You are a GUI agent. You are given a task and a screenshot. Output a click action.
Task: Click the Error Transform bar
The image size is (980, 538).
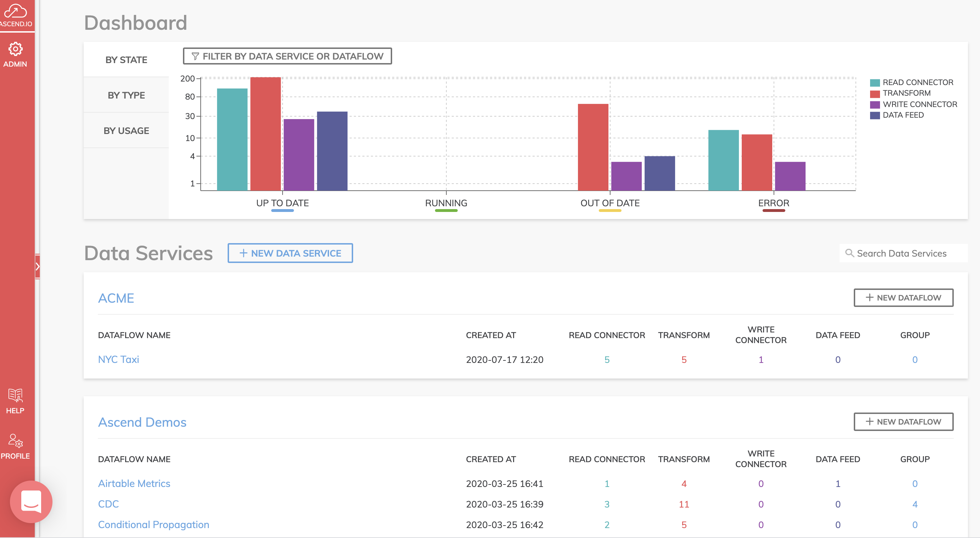[757, 162]
